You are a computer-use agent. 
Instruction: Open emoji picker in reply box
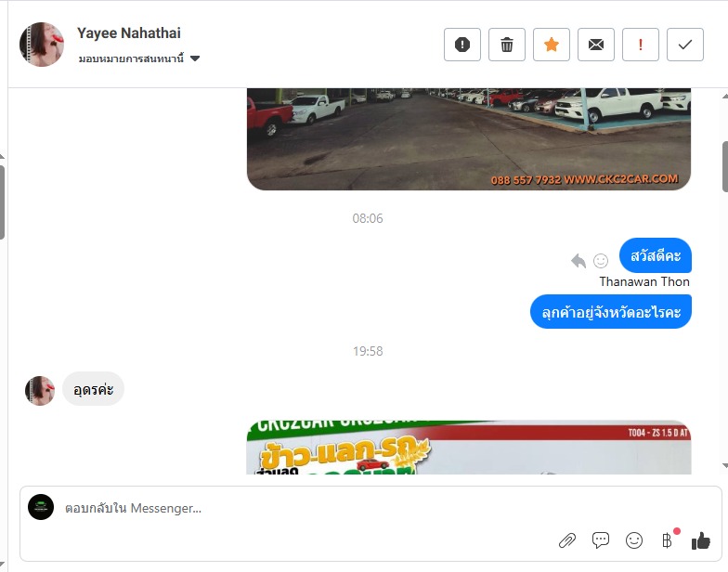(x=633, y=540)
